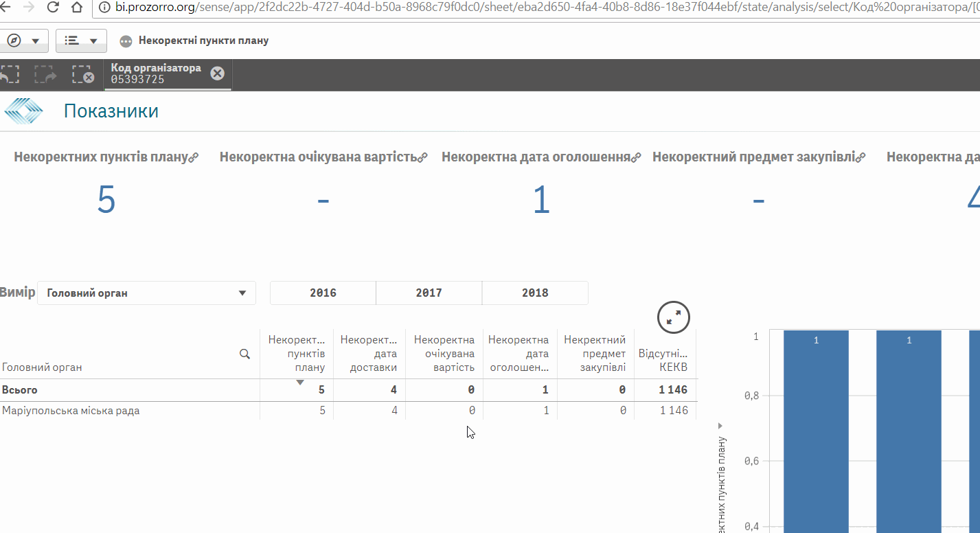This screenshot has height=533, width=980.
Task: Open link icon next to Некоректних пунктів плану
Action: [194, 157]
